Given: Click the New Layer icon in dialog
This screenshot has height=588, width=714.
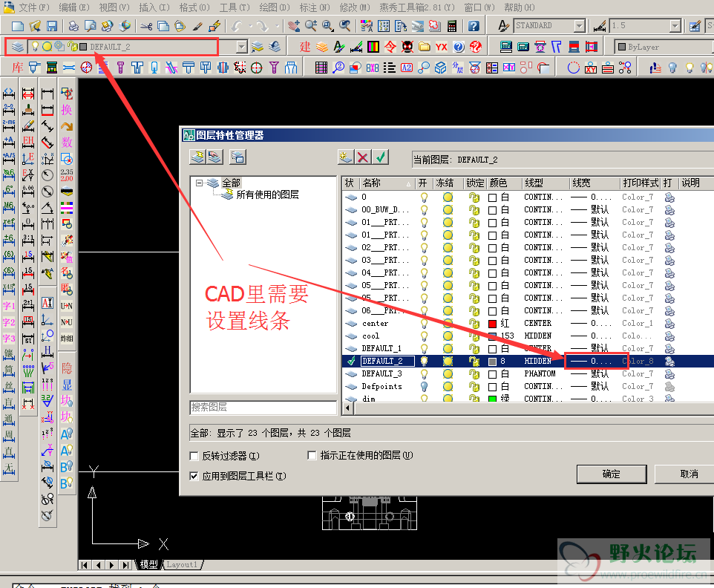Looking at the screenshot, I should coord(346,157).
